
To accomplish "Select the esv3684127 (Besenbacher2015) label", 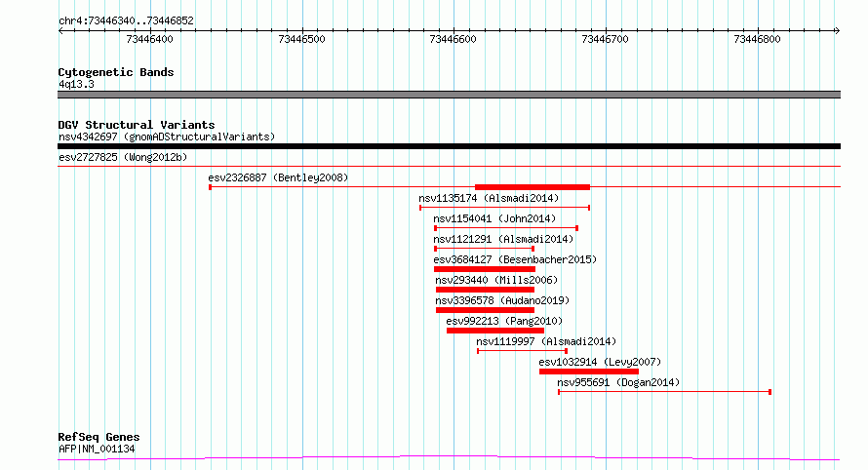I will tap(515, 259).
